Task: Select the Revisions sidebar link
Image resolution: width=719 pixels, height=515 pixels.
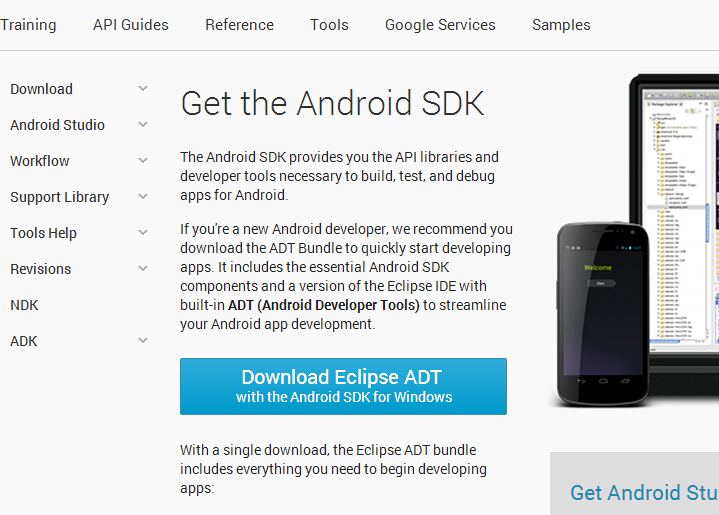Action: [x=41, y=269]
